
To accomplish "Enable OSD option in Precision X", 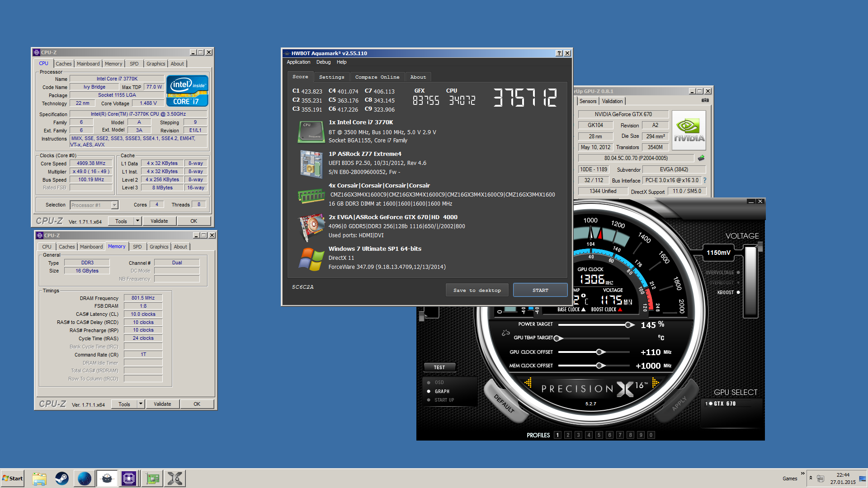I will point(436,383).
